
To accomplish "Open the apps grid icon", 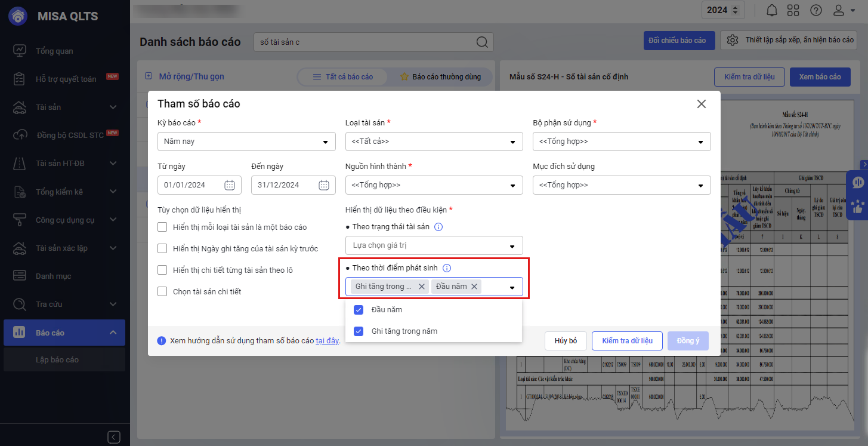I will point(793,10).
